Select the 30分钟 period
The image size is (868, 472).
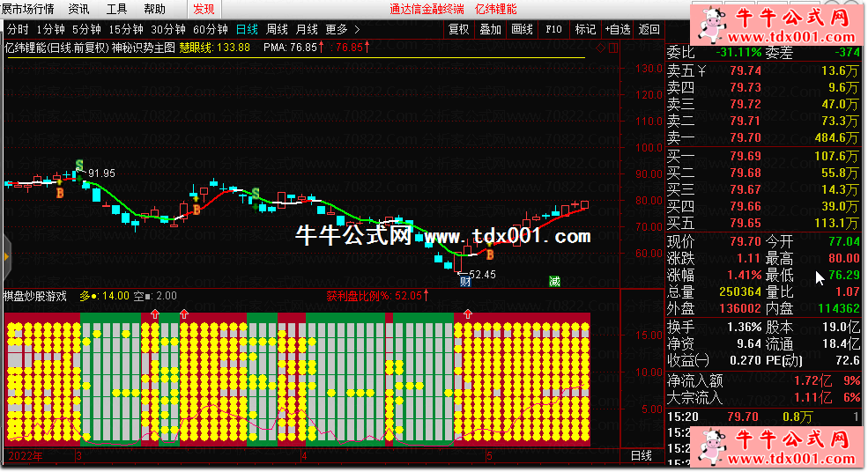[x=168, y=29]
